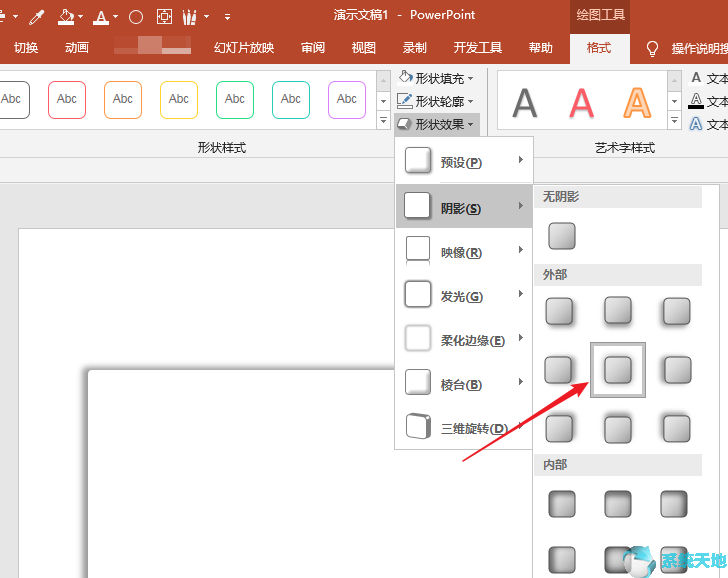Click the paint bucket fill icon in quick access
728x578 pixels.
65,17
